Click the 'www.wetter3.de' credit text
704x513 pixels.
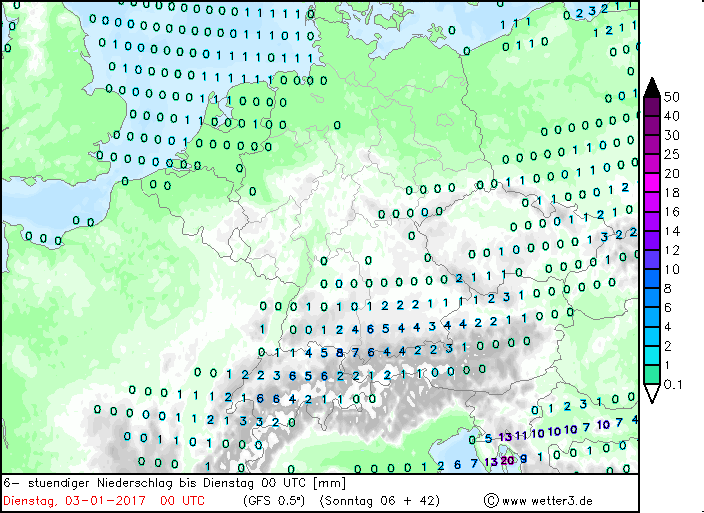pyautogui.click(x=547, y=501)
